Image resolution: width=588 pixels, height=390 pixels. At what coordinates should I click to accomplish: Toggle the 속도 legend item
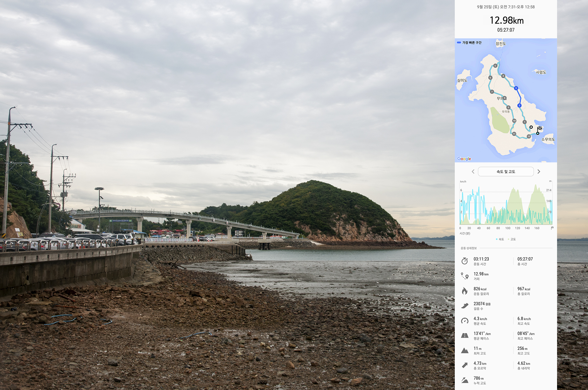coord(500,239)
